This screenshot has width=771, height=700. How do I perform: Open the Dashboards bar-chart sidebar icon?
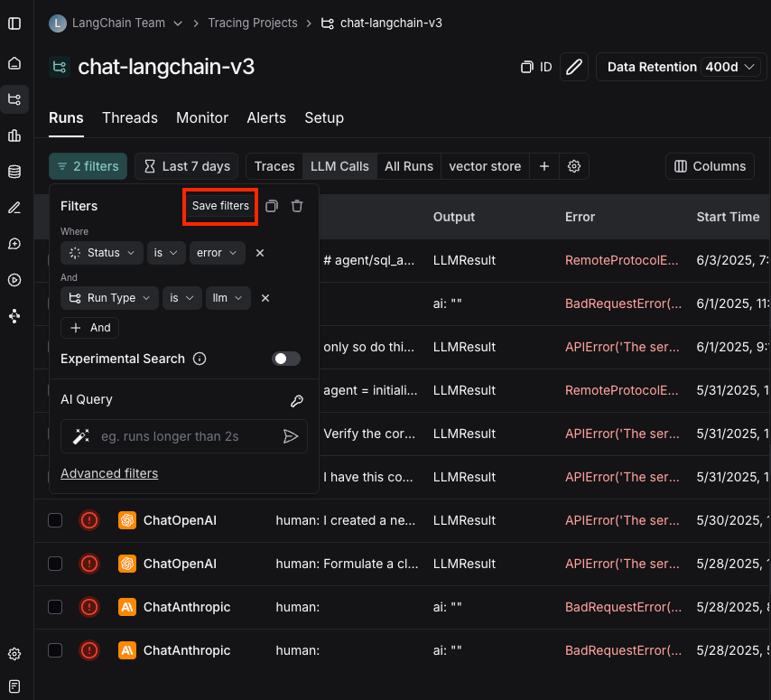14,135
